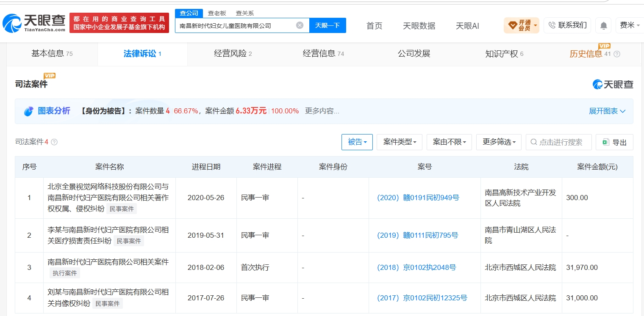Open case number (2017)京0102民初12325号
This screenshot has width=644, height=316.
[x=422, y=298]
